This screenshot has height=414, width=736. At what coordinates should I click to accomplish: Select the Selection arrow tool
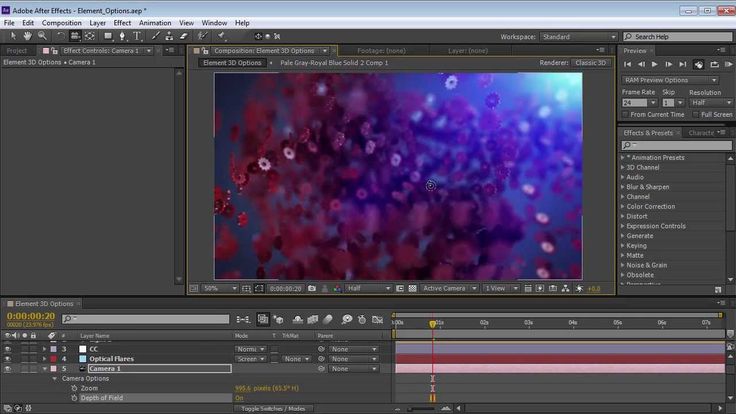(13, 36)
